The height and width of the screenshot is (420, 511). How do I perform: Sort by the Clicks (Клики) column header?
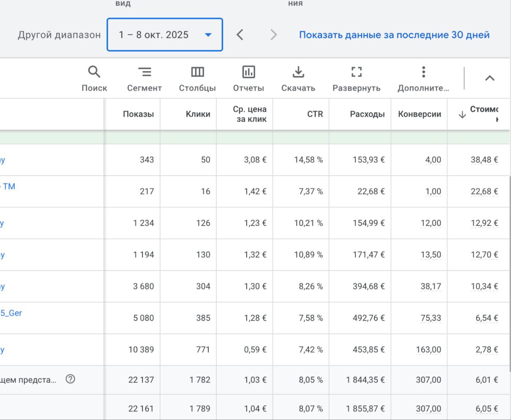pyautogui.click(x=198, y=114)
